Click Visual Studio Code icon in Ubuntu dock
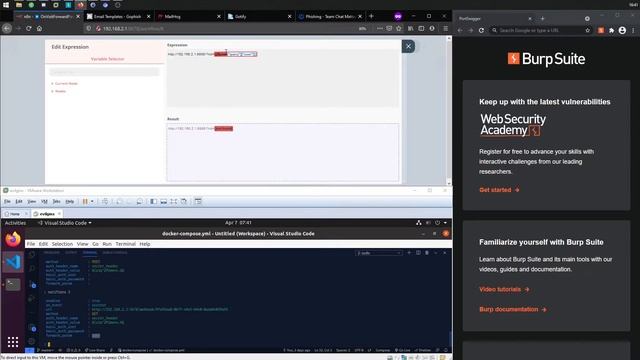The height and width of the screenshot is (360, 640). pyautogui.click(x=13, y=262)
